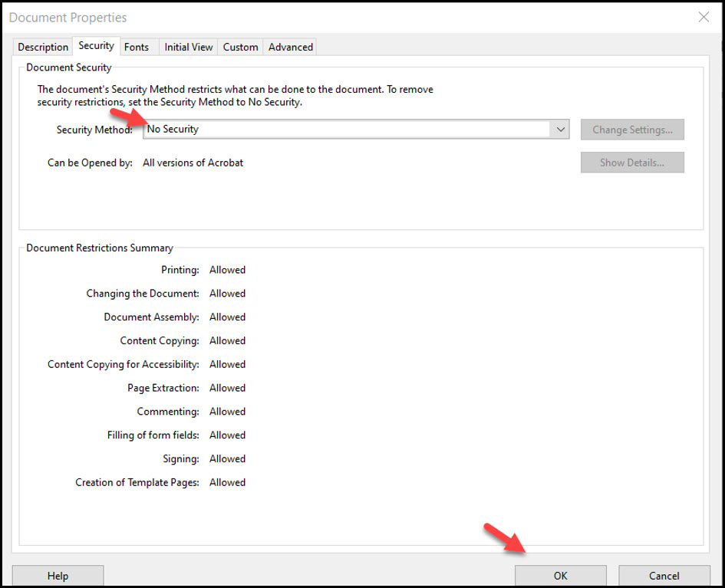Switch to the Initial View tab

coord(188,47)
